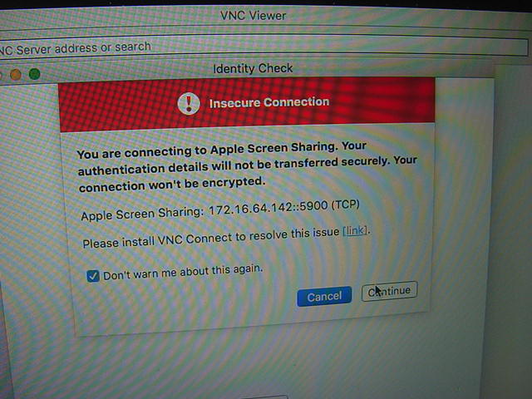Image resolution: width=532 pixels, height=399 pixels.
Task: Click the "VNC Viewer" window title
Action: coord(253,16)
